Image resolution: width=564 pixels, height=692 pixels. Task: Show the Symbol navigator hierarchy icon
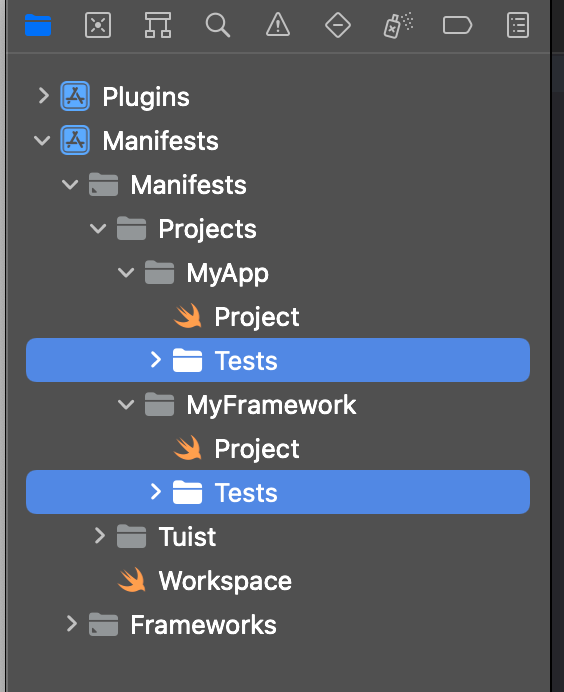[158, 25]
